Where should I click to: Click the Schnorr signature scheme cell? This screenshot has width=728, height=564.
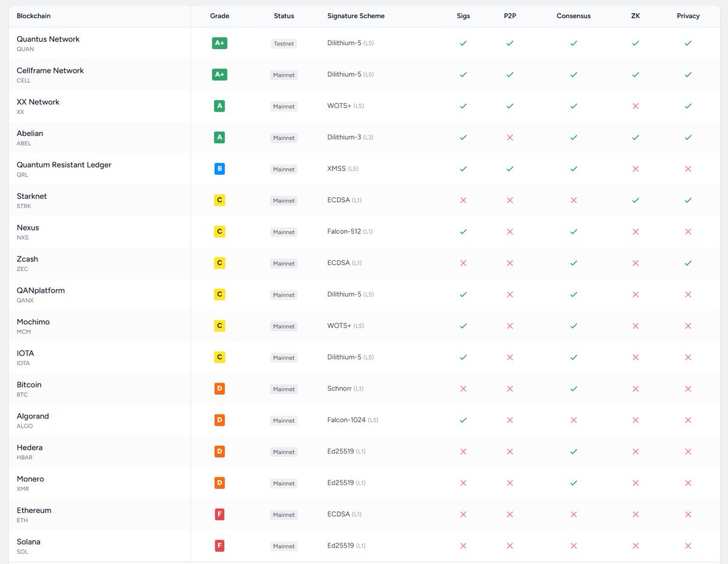pos(345,389)
